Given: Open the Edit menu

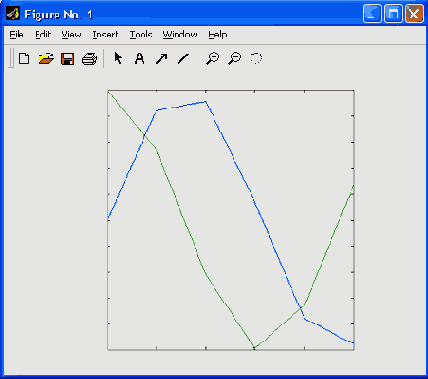Looking at the screenshot, I should 43,34.
